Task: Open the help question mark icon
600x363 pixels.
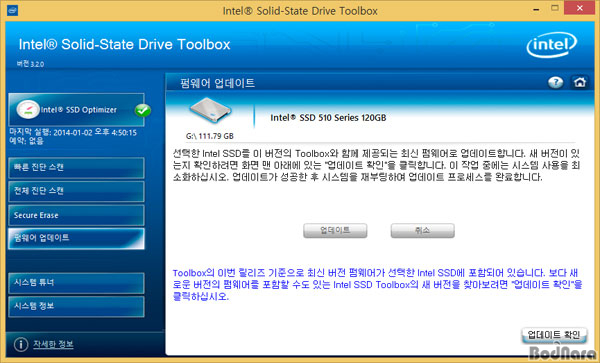Action: coord(555,82)
